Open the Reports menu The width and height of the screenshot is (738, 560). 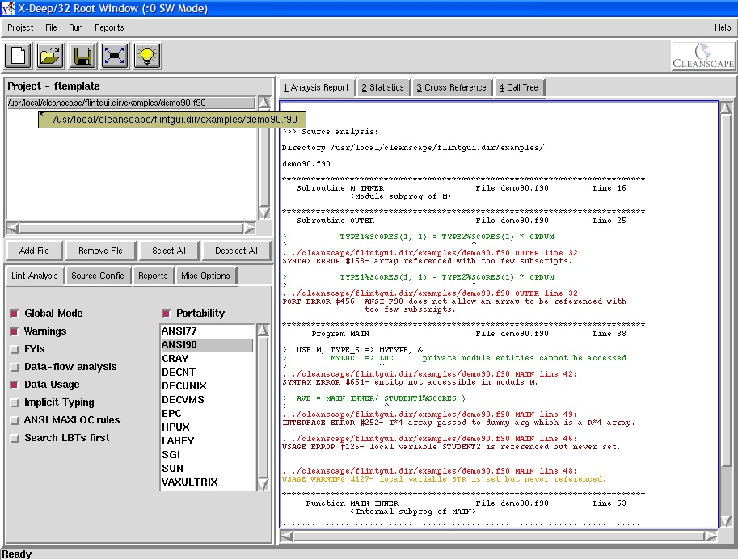(x=109, y=27)
